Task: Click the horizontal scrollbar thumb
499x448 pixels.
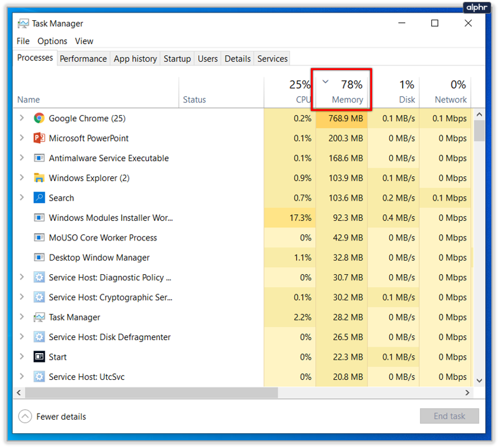Action: [x=151, y=393]
